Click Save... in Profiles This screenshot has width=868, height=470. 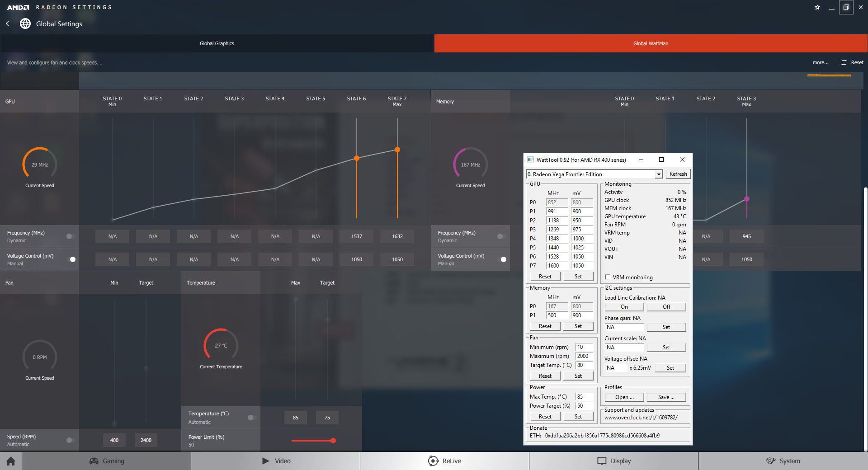click(666, 397)
